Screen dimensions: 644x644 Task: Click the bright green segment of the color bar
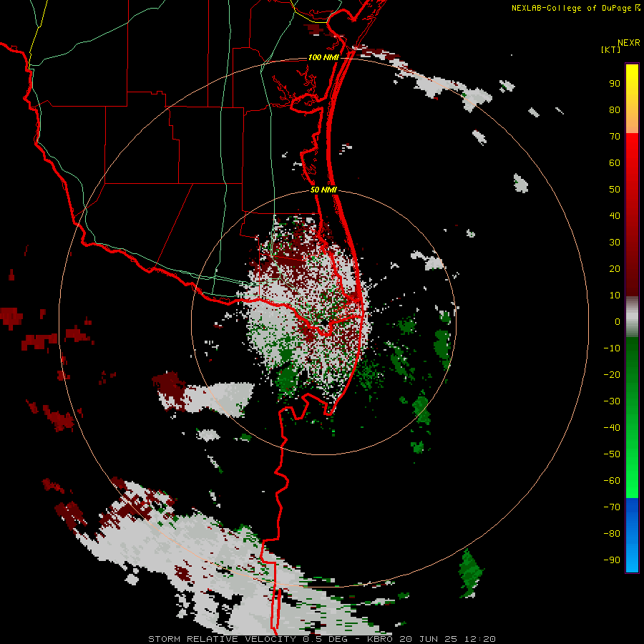point(632,417)
